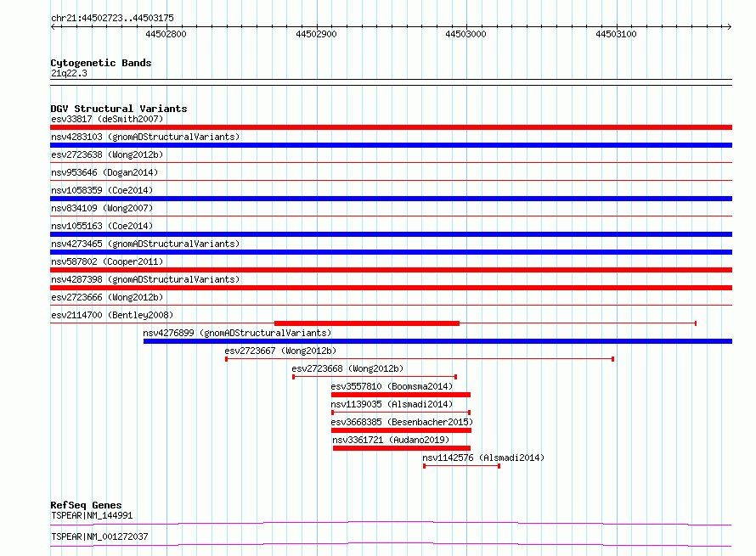The height and width of the screenshot is (556, 756).
Task: Open esv2723666 (Wong2012b) variant
Action: point(107,297)
